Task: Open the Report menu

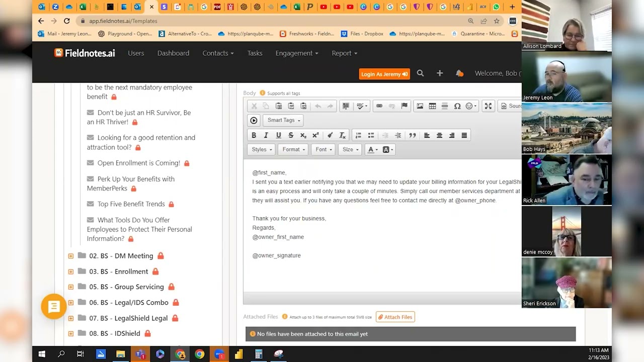Action: (x=345, y=53)
